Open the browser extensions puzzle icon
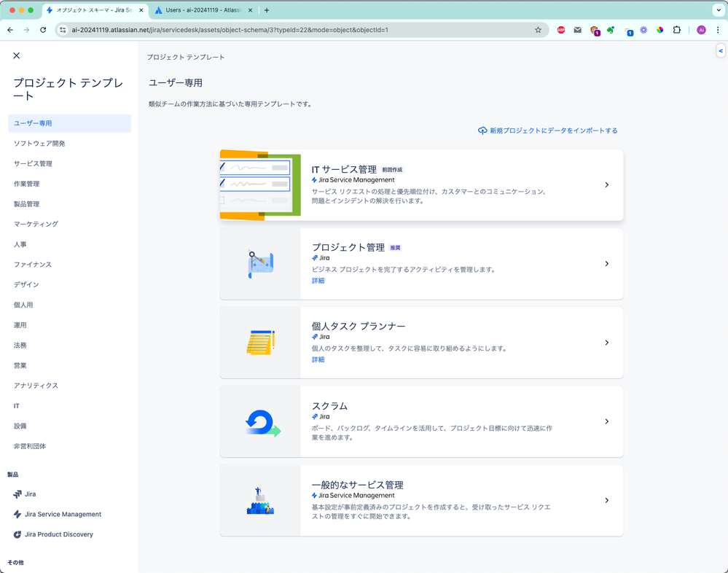728x573 pixels. click(x=678, y=30)
